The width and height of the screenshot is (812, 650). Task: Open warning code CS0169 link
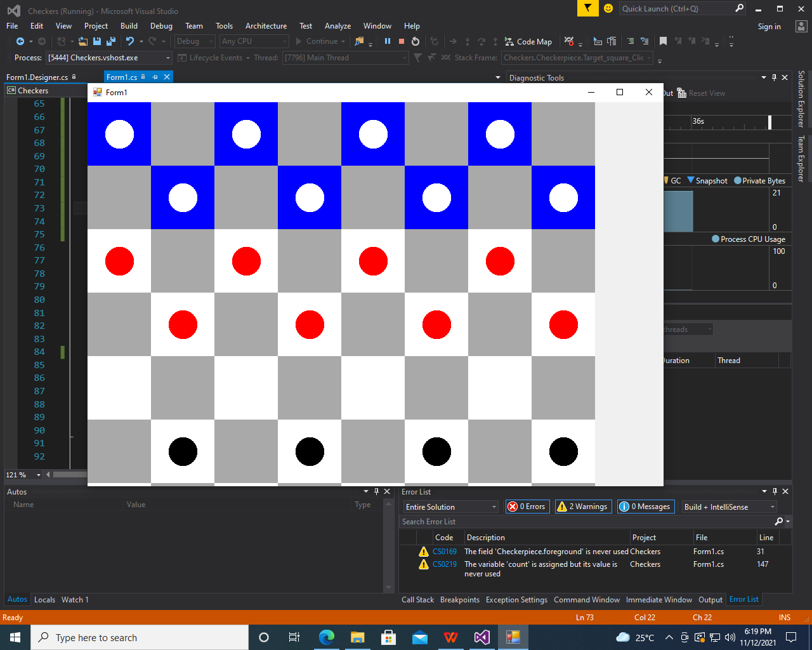click(x=445, y=552)
